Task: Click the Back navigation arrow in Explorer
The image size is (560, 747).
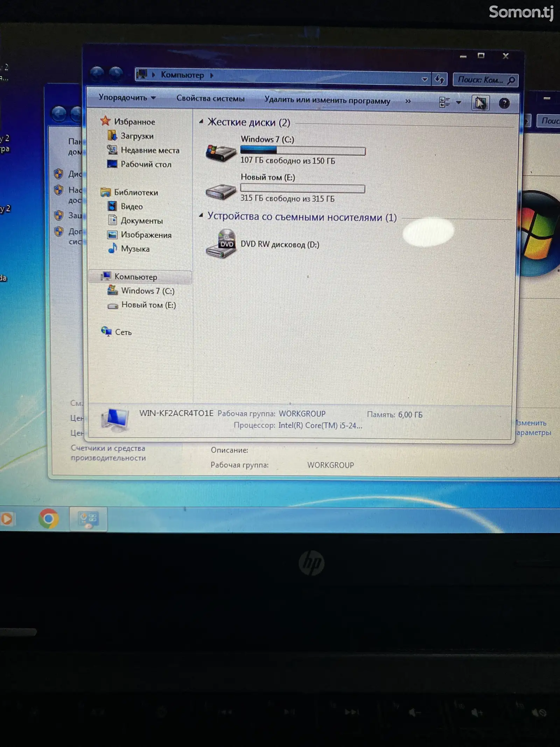Action: [x=97, y=73]
